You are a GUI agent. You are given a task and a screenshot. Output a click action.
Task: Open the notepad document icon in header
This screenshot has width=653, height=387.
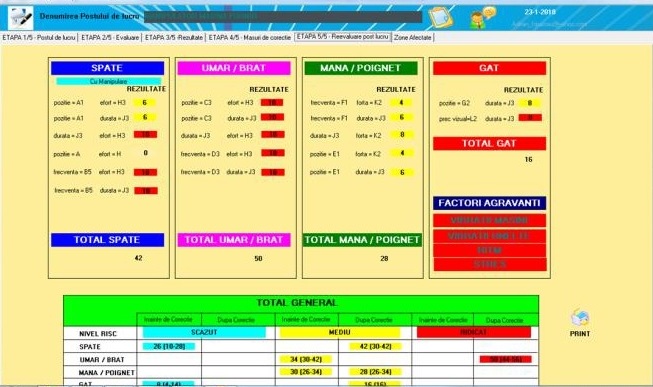pos(441,17)
